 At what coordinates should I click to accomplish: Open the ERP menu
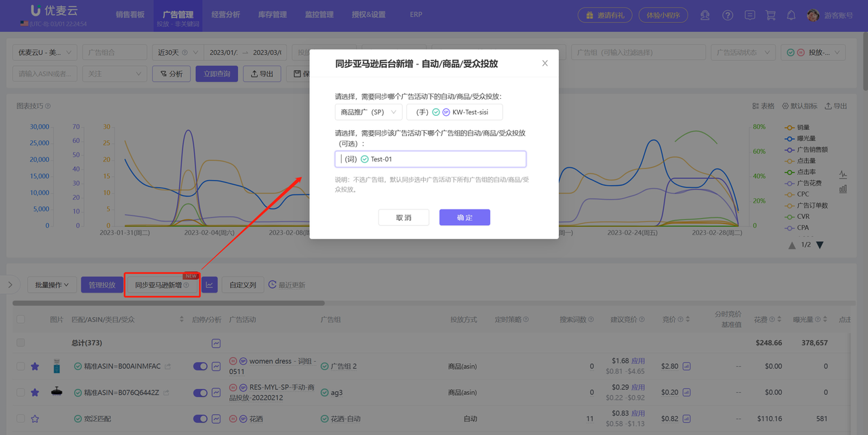pyautogui.click(x=416, y=14)
